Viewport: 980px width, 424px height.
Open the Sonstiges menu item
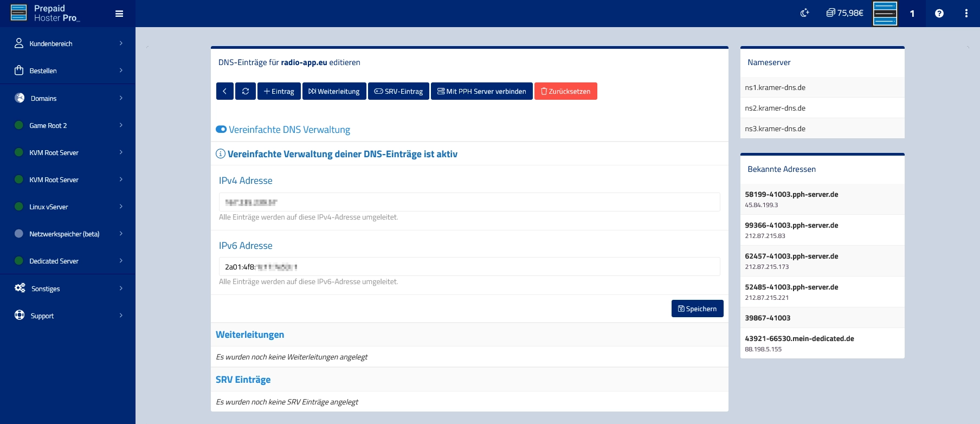click(68, 288)
